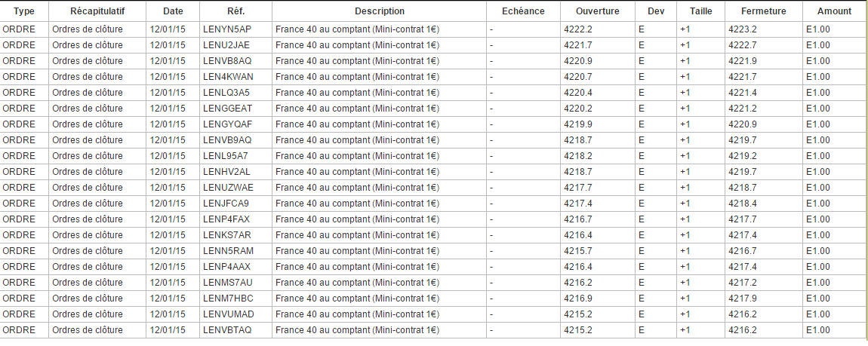Click the Amount column header
This screenshot has width=868, height=346.
pyautogui.click(x=834, y=11)
